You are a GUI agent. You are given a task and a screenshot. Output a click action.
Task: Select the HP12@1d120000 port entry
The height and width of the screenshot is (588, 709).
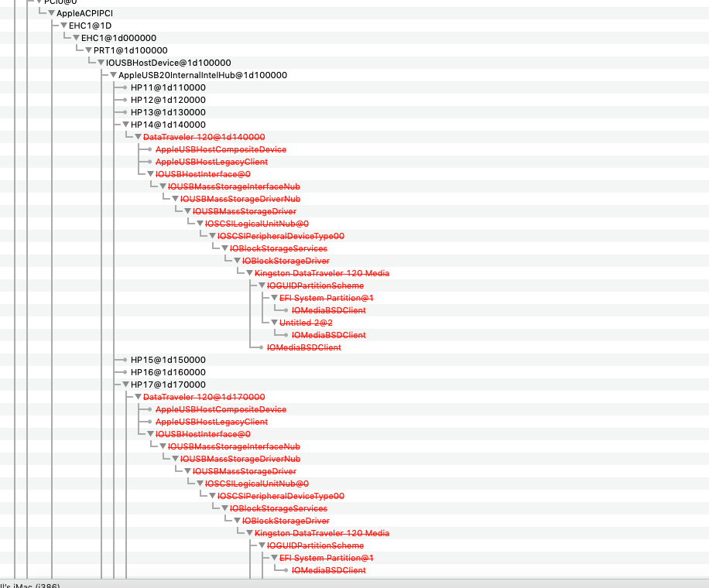point(168,100)
